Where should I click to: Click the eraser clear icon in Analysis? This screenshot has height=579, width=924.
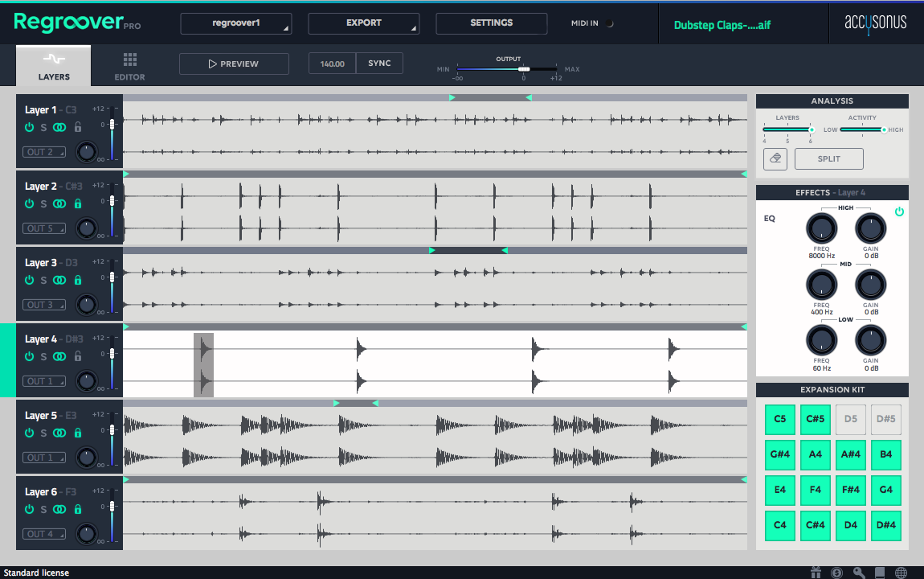775,158
